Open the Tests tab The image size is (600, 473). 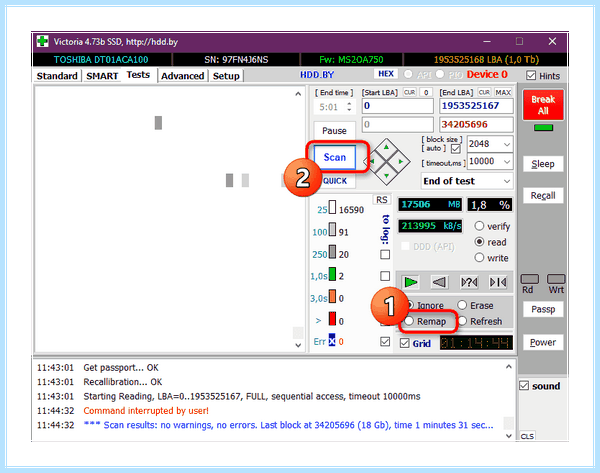point(138,75)
